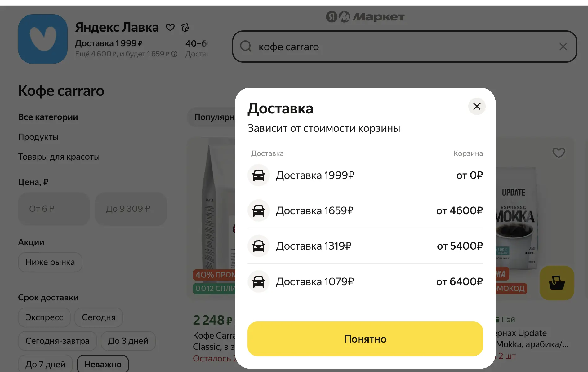
Task: Open the Продукты category
Action: coord(38,137)
